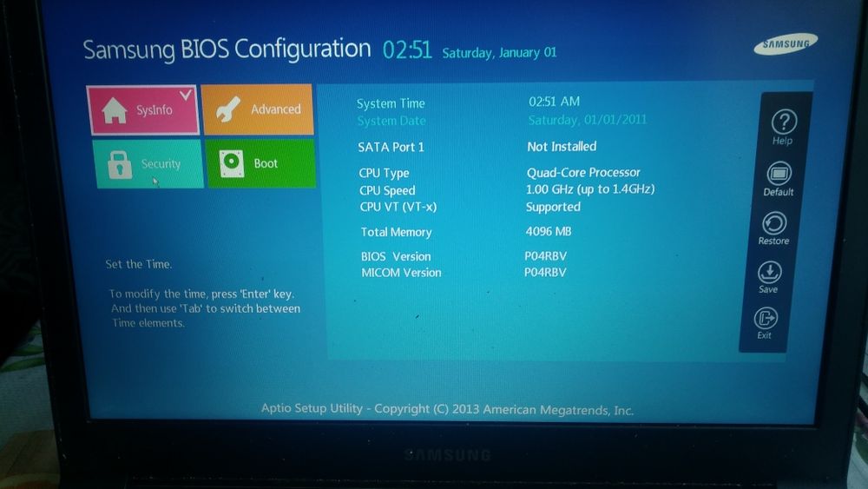The image size is (868, 489).
Task: Click the hard drive icon on Boot
Action: (x=232, y=163)
